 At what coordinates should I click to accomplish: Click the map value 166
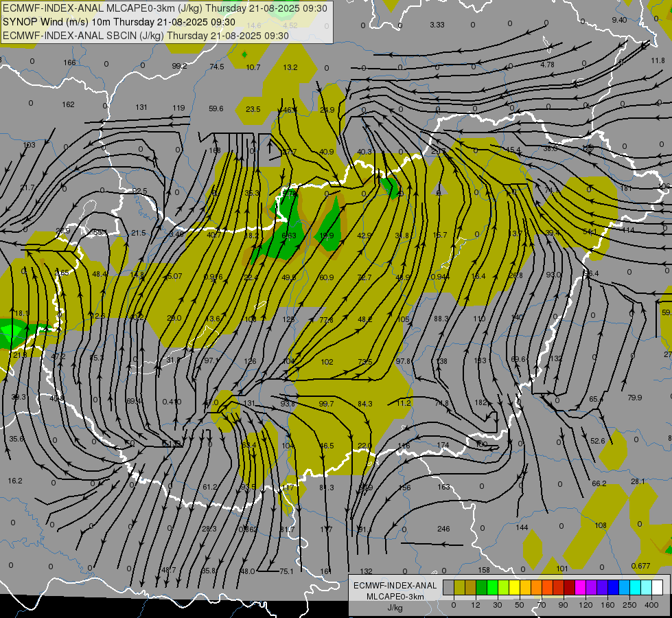[69, 62]
